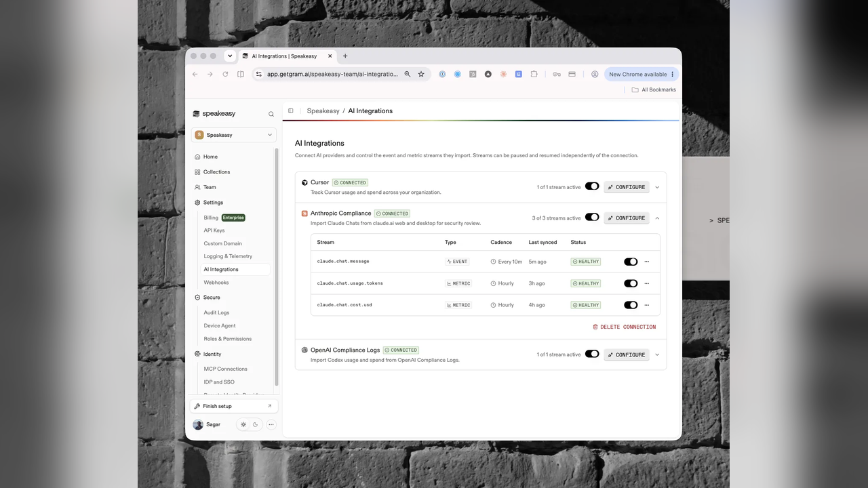Expand the OpenAI Compliance Logs row
This screenshot has width=868, height=488.
tap(657, 354)
